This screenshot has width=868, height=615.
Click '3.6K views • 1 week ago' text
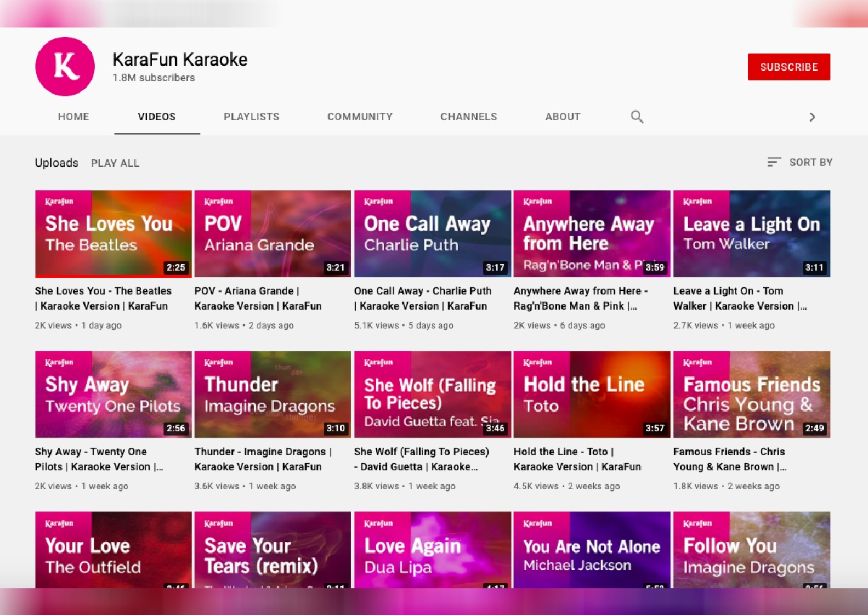[x=245, y=486]
